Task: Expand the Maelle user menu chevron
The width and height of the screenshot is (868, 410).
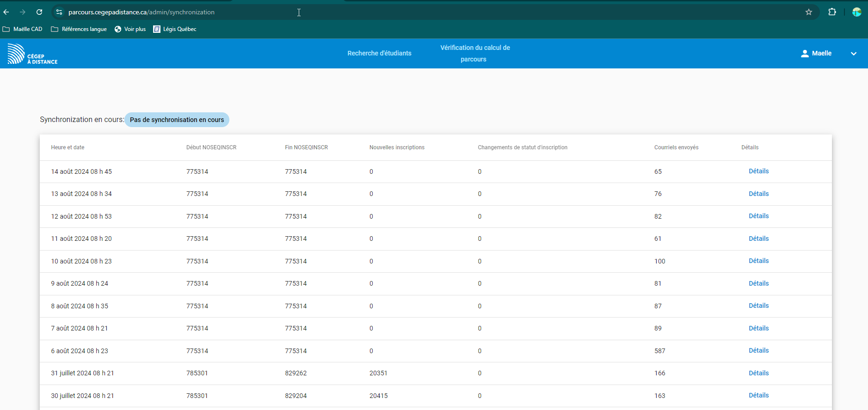Action: [853, 54]
